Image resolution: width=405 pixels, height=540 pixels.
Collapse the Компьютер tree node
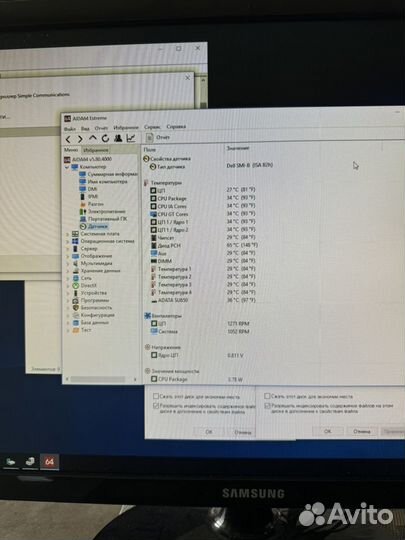[x=67, y=167]
